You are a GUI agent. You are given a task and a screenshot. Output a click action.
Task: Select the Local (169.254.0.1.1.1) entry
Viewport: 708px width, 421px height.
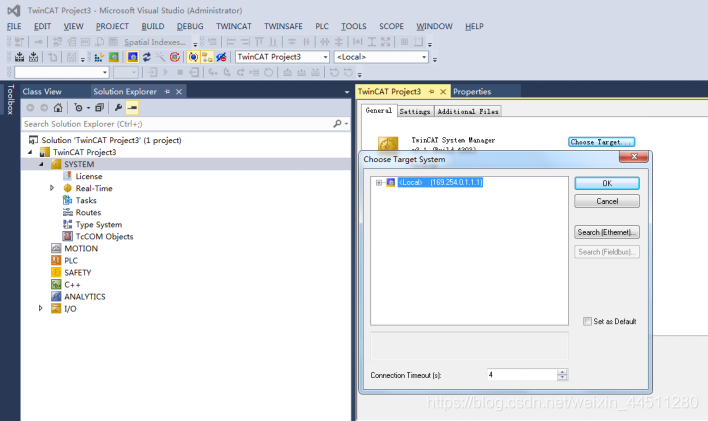pyautogui.click(x=440, y=182)
